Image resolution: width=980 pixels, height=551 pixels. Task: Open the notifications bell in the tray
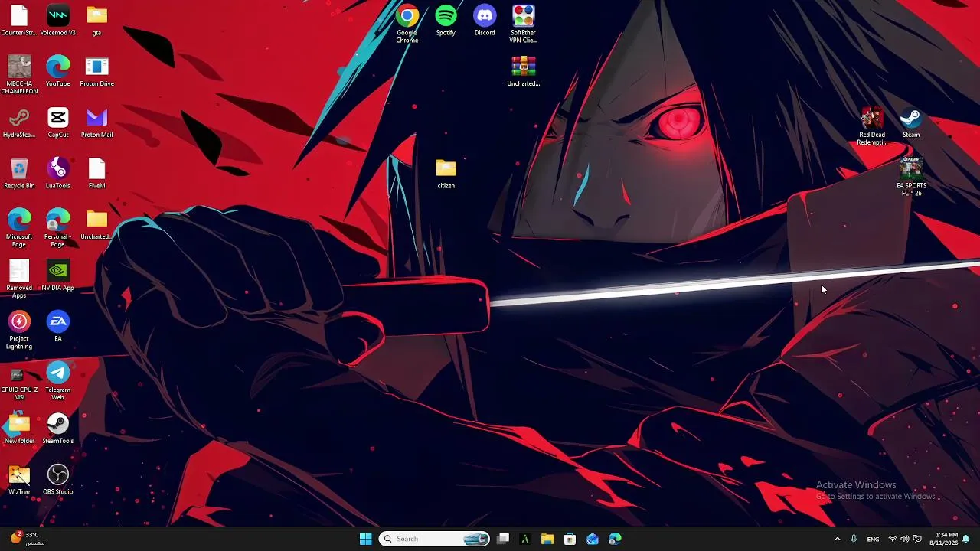[x=966, y=539]
